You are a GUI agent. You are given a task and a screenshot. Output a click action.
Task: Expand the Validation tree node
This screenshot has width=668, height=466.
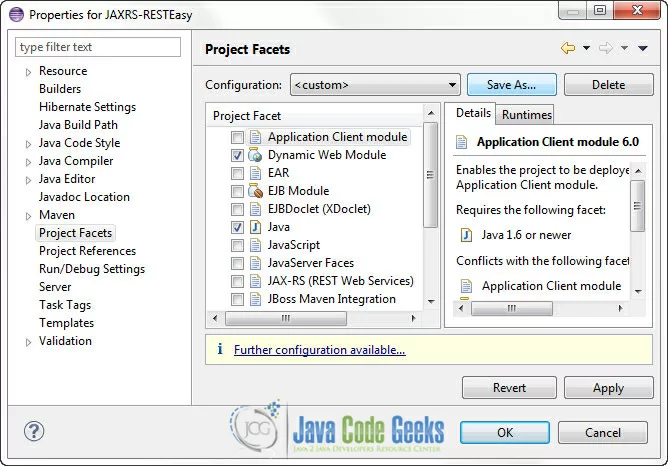point(28,342)
